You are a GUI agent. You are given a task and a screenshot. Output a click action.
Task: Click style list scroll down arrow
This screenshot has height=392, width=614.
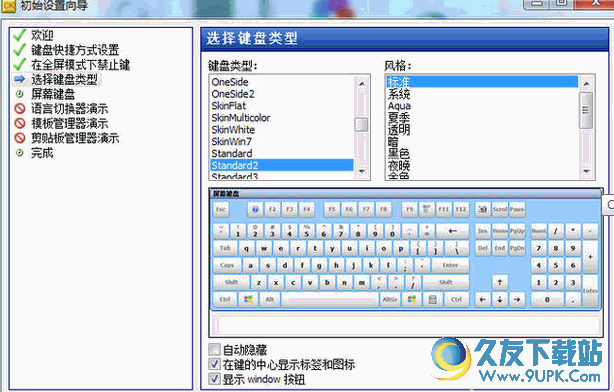[x=586, y=172]
